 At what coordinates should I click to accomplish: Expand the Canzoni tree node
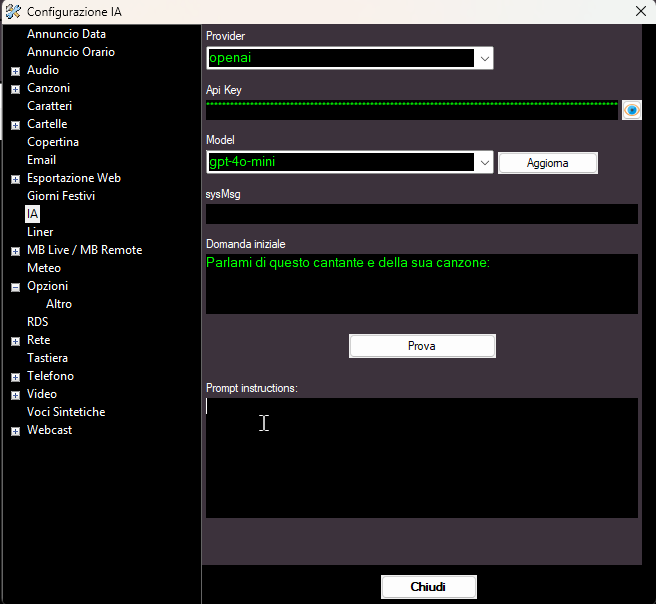coord(15,90)
